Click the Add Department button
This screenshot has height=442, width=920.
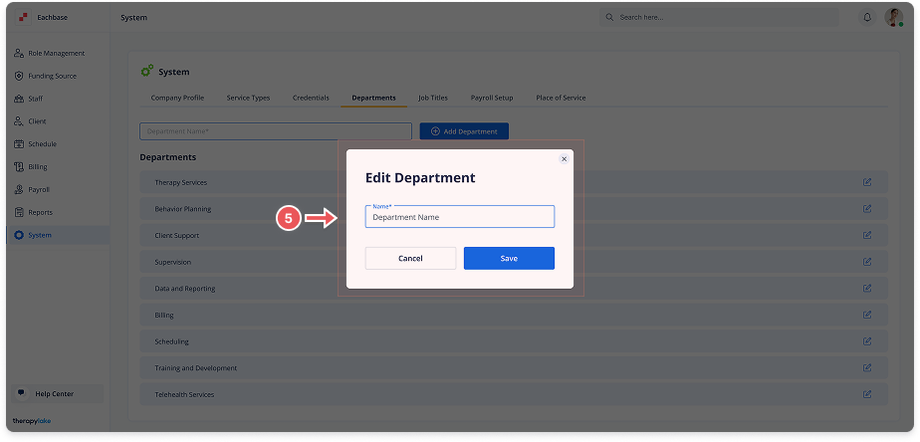click(x=464, y=131)
